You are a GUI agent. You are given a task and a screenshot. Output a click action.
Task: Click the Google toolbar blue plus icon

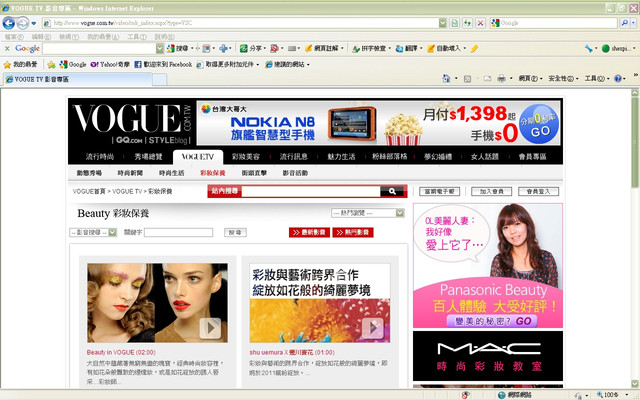click(x=223, y=48)
